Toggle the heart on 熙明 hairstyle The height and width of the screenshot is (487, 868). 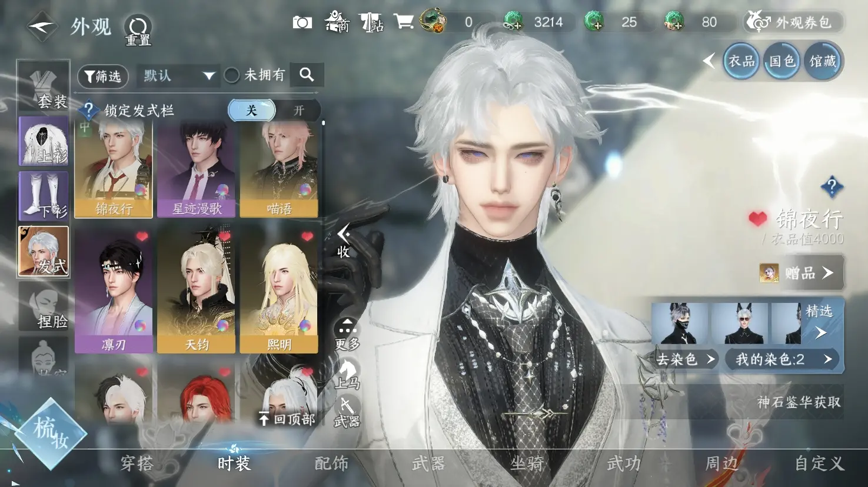tap(307, 236)
